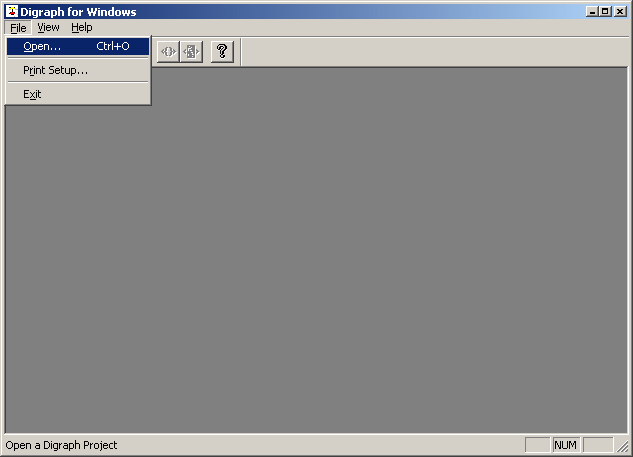633x457 pixels.
Task: Choose Exit from the File menu
Action: click(78, 94)
